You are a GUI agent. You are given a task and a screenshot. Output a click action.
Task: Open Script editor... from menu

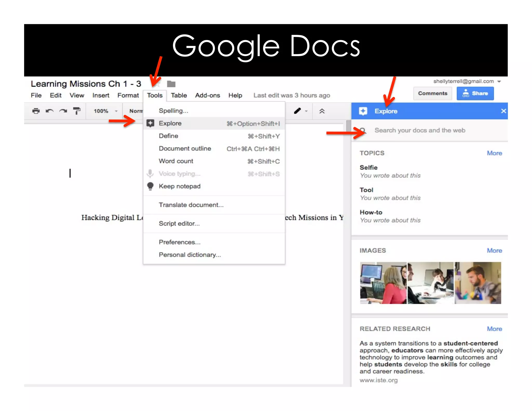(214, 223)
